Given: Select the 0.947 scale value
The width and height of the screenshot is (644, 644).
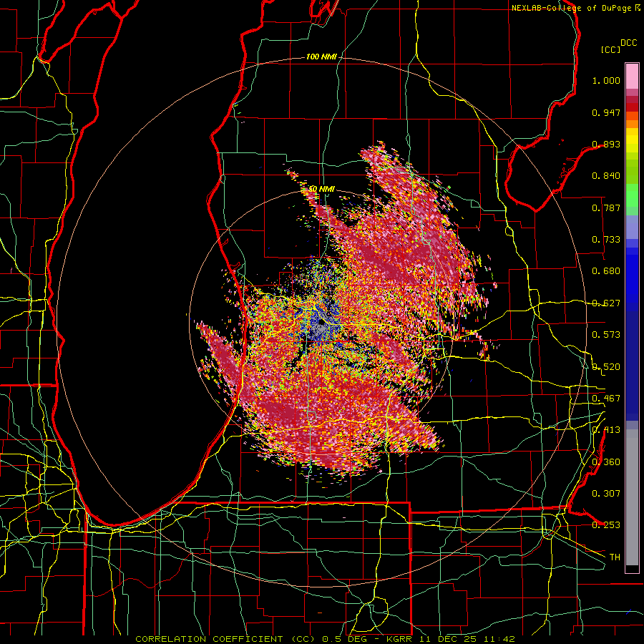Looking at the screenshot, I should (606, 112).
